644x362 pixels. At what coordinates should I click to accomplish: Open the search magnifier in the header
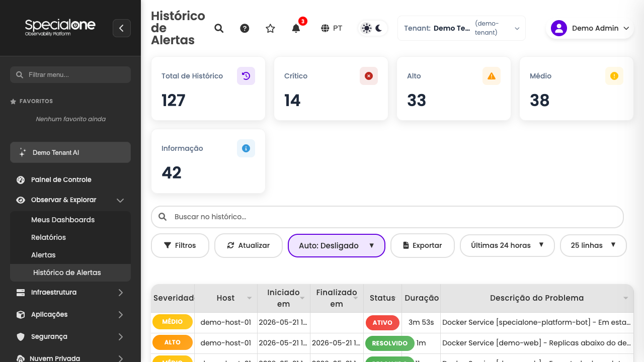(219, 28)
